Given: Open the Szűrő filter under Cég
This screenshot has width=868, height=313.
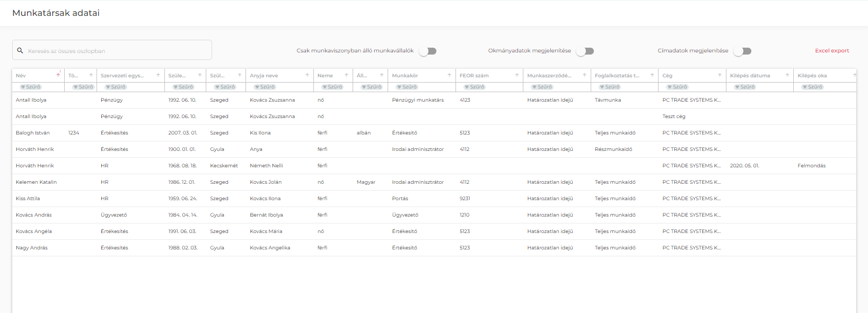Looking at the screenshot, I should 677,87.
